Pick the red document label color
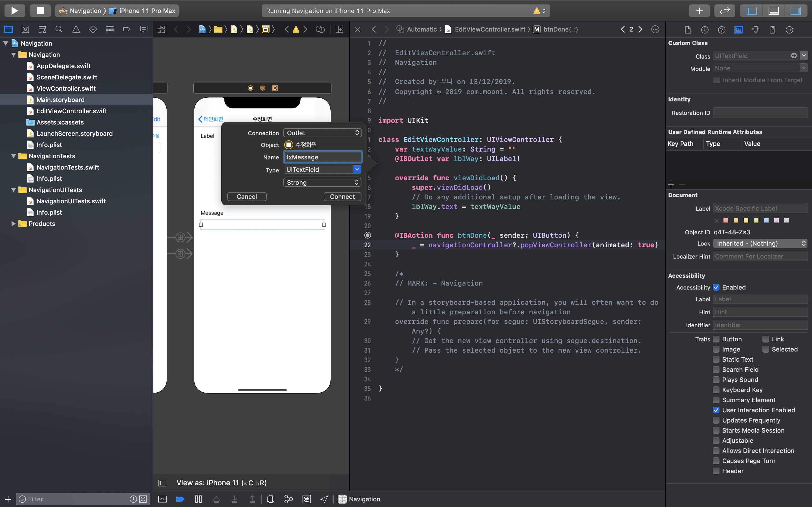This screenshot has width=812, height=507. (725, 220)
